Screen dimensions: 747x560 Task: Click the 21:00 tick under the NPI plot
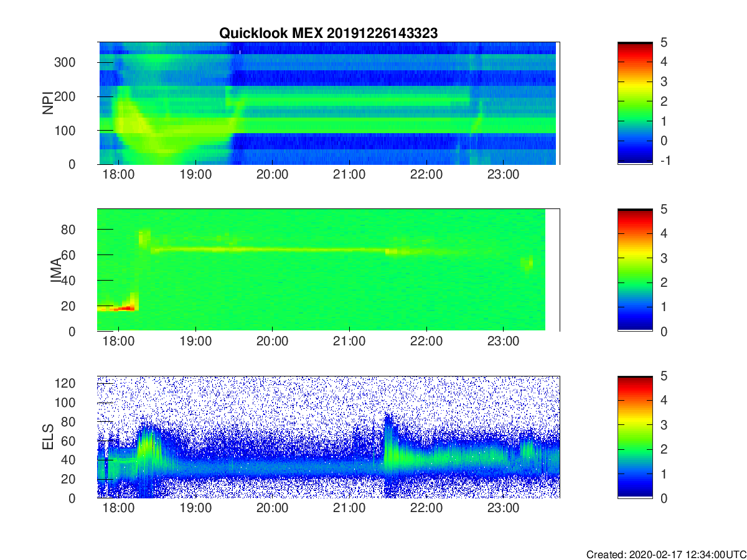point(349,175)
